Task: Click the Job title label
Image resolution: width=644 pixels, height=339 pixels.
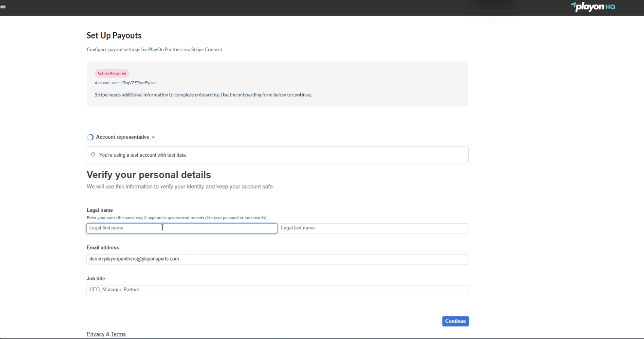Action: 96,279
